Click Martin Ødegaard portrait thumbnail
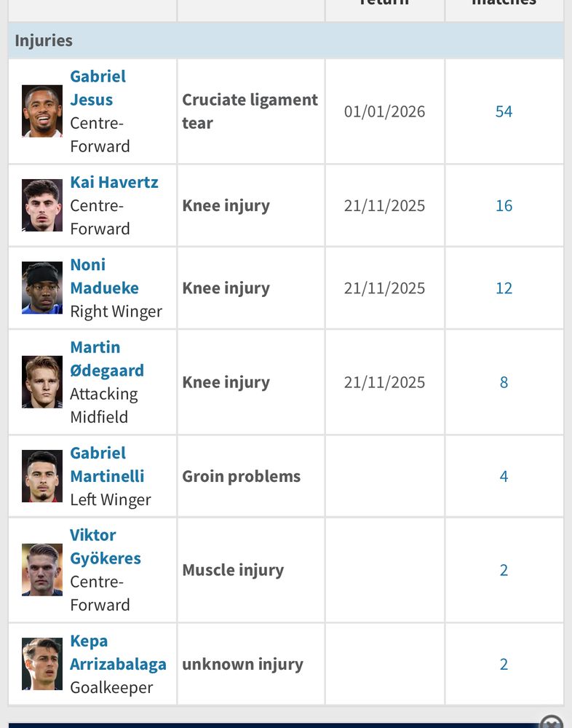 click(42, 382)
